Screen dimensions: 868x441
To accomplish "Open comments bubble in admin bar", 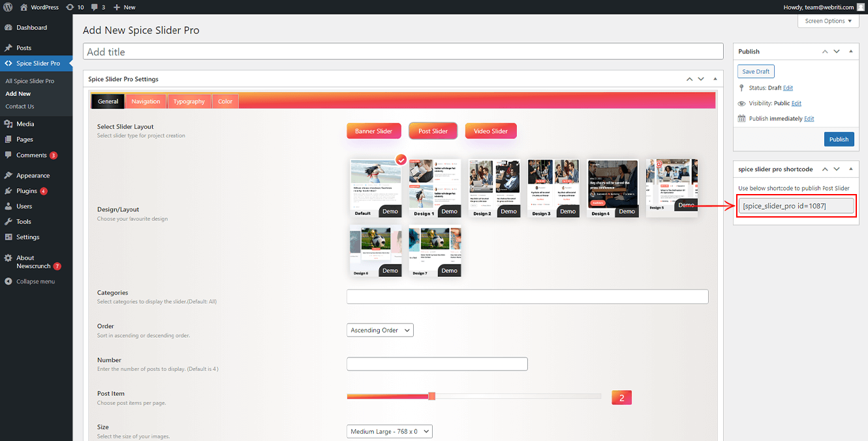I will pos(99,7).
